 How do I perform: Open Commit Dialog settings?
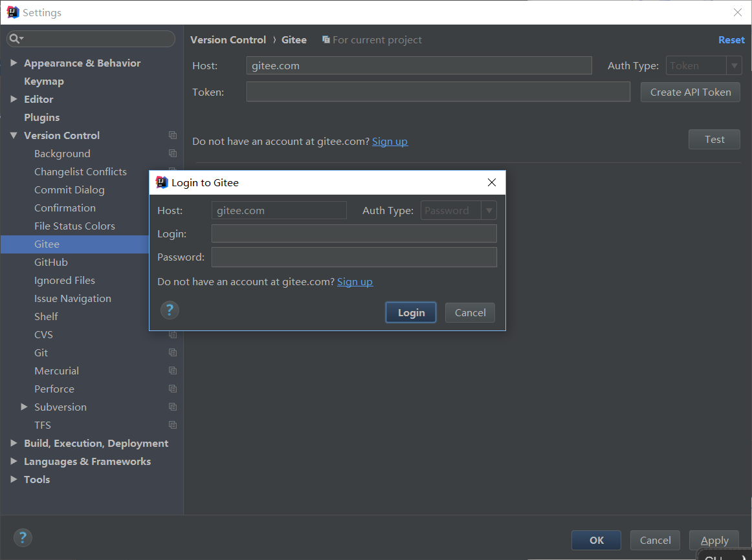pyautogui.click(x=69, y=190)
